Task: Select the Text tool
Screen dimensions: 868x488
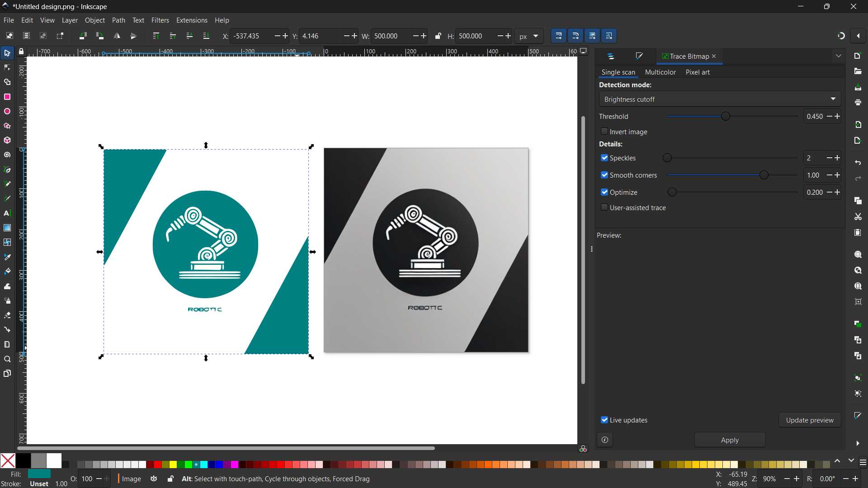Action: pyautogui.click(x=7, y=213)
